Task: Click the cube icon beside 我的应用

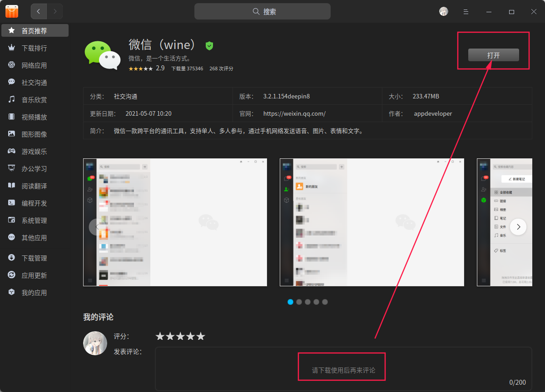Action: click(x=11, y=292)
